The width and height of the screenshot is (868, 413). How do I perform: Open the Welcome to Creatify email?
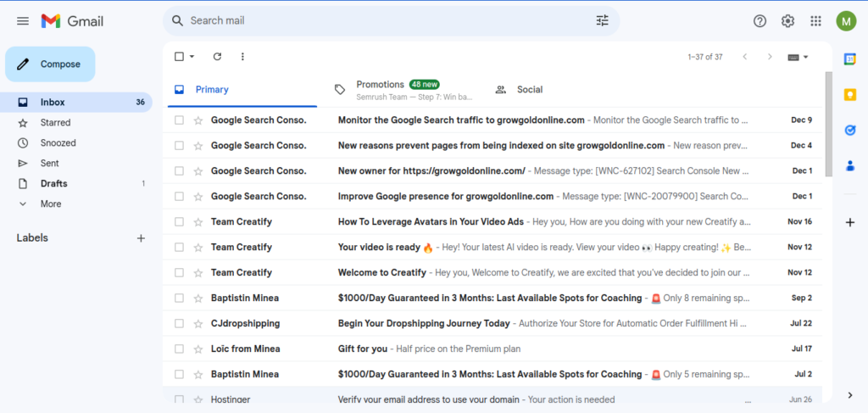[x=492, y=273]
